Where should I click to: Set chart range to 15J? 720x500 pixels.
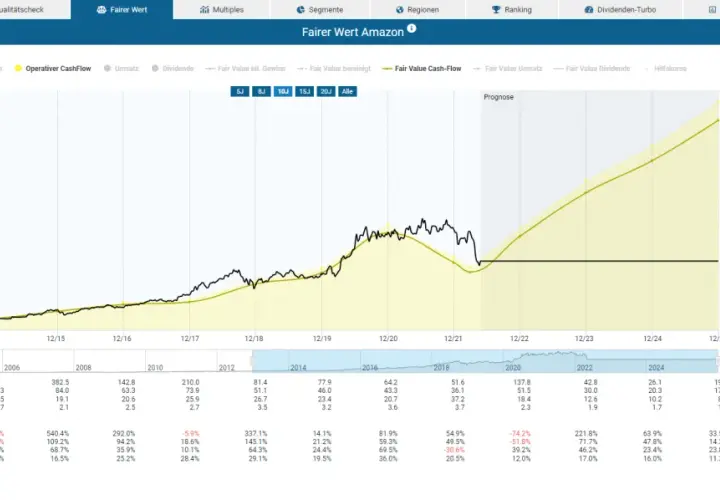(x=304, y=91)
